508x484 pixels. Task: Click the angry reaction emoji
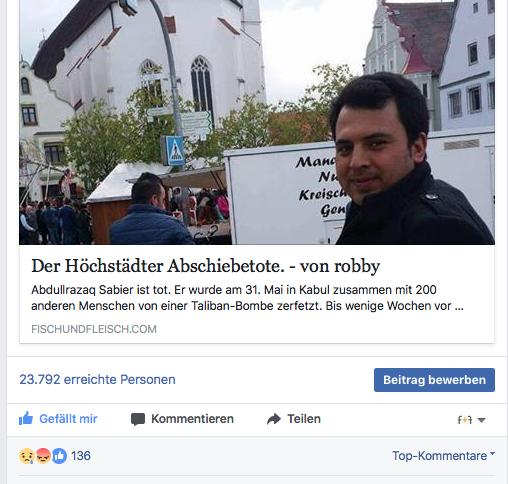[x=43, y=456]
